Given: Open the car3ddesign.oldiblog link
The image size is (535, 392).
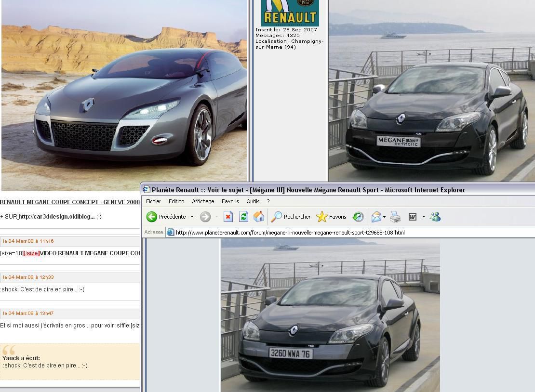Looking at the screenshot, I should tap(56, 217).
